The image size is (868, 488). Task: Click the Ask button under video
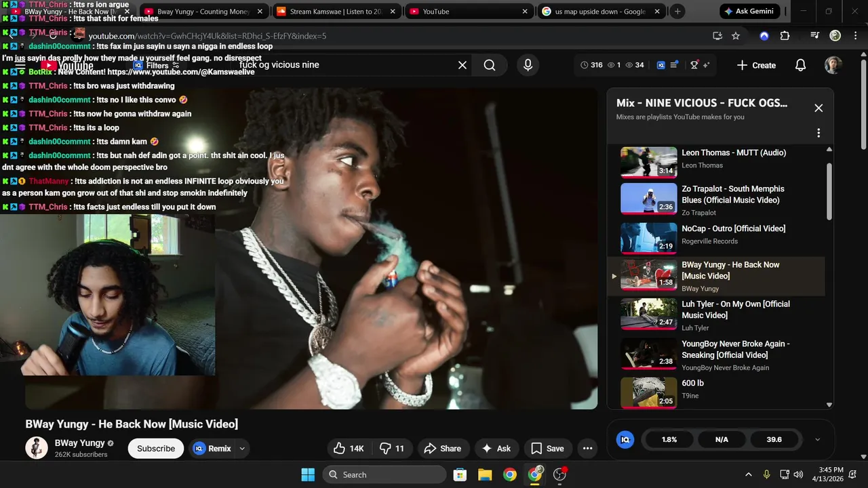496,448
